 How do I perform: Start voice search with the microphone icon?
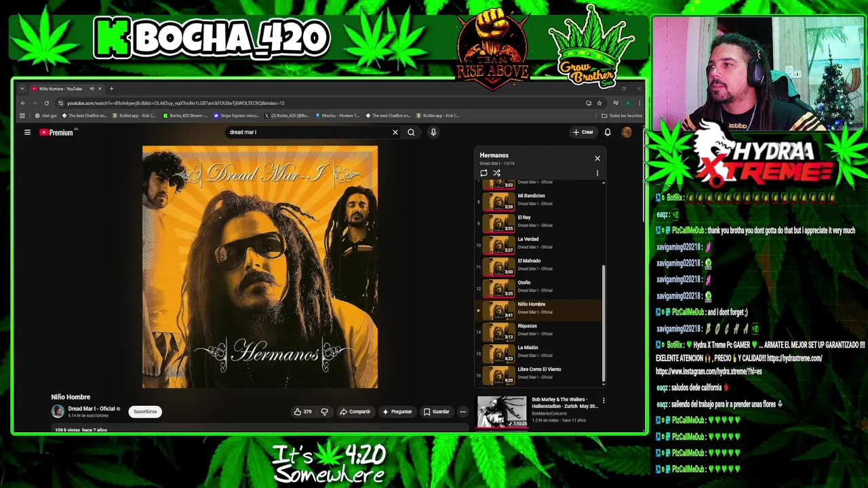click(433, 132)
